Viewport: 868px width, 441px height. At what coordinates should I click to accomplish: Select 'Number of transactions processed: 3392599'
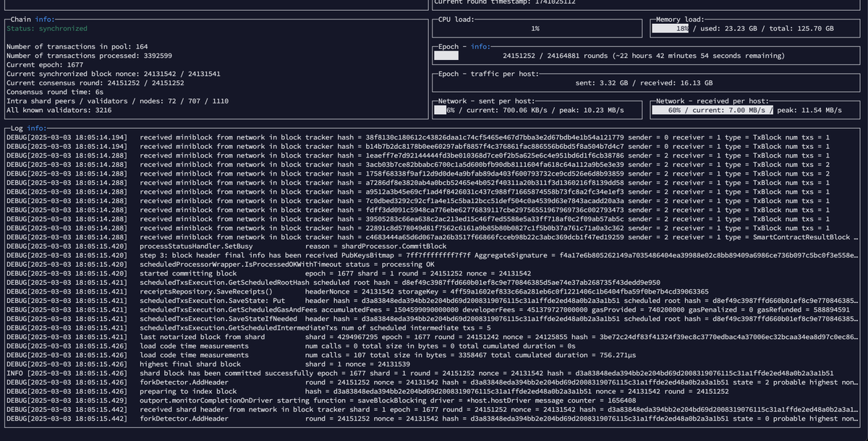click(x=89, y=56)
